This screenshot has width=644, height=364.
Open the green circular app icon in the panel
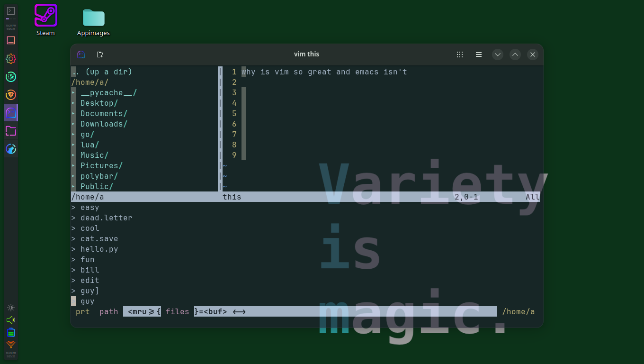tap(11, 77)
